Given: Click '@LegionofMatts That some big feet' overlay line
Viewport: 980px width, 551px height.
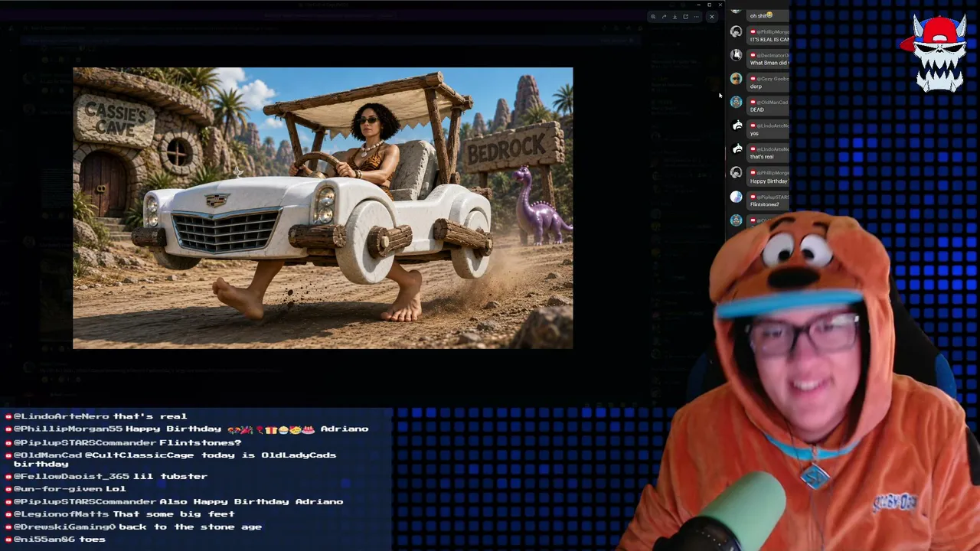Looking at the screenshot, I should (x=120, y=514).
